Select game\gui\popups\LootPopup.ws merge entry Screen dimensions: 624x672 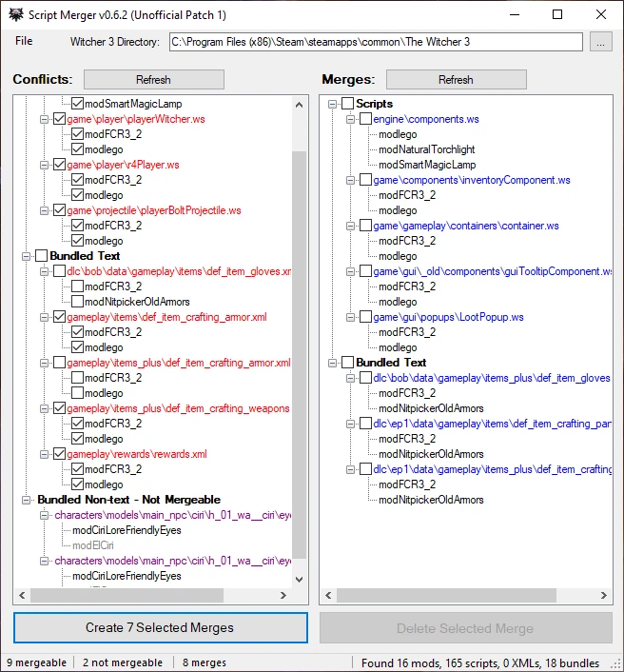pos(448,317)
